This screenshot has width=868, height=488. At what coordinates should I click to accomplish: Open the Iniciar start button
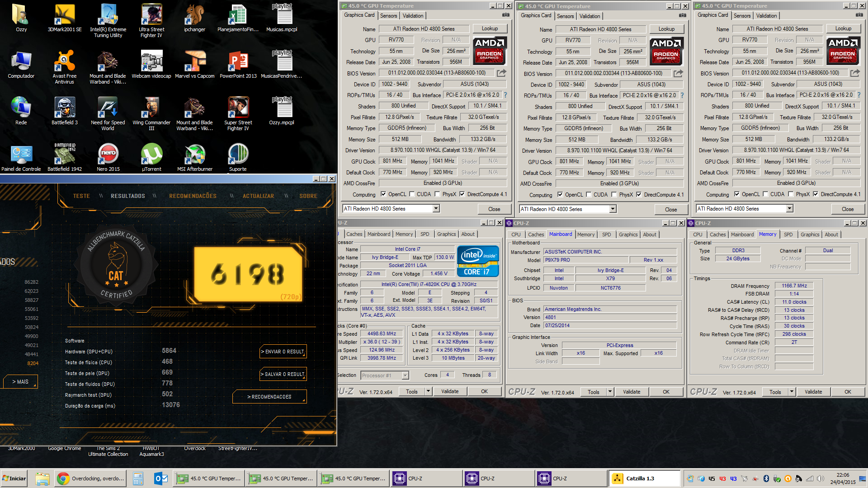[x=14, y=479]
